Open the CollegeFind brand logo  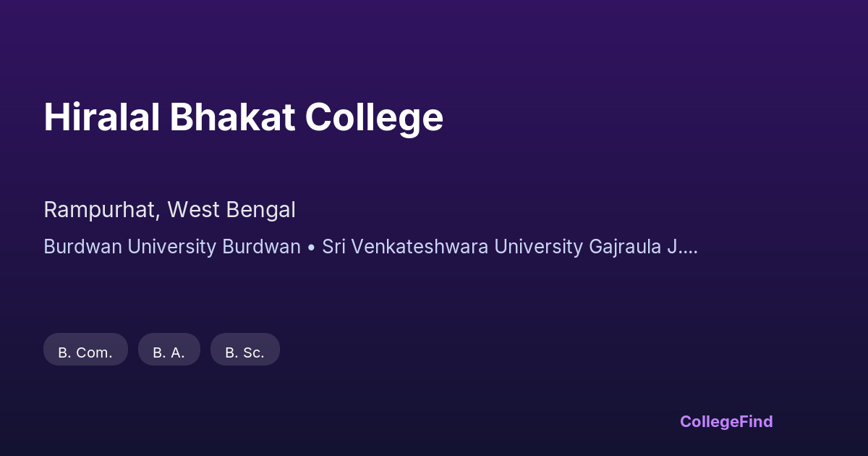pyautogui.click(x=726, y=421)
